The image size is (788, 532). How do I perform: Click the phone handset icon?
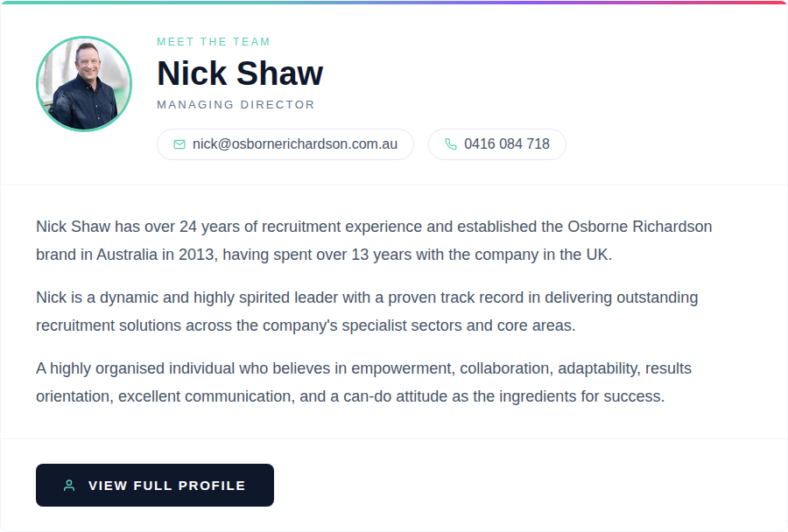pos(451,144)
